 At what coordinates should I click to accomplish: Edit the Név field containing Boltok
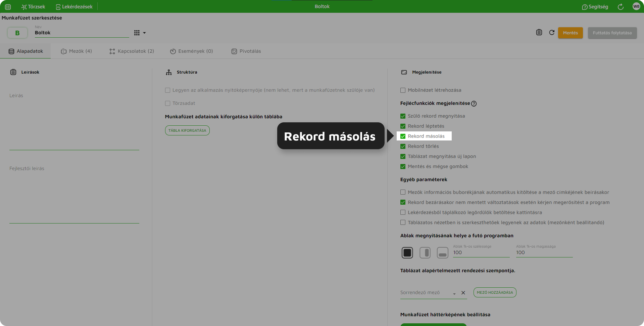coord(82,33)
